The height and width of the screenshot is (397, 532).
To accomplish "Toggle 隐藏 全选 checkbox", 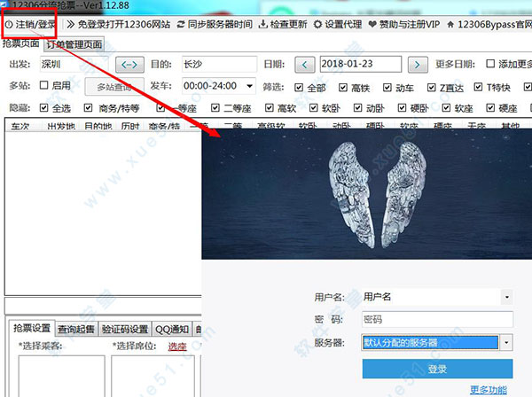I will click(43, 108).
